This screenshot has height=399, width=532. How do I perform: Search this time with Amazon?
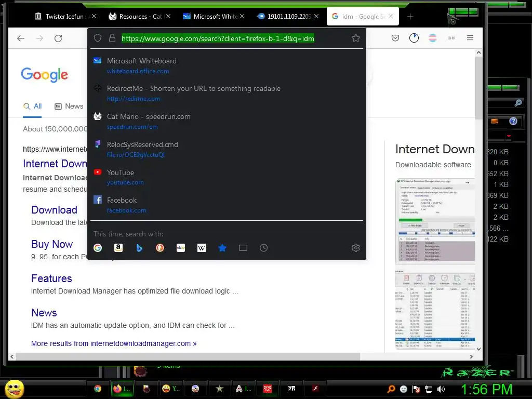118,248
